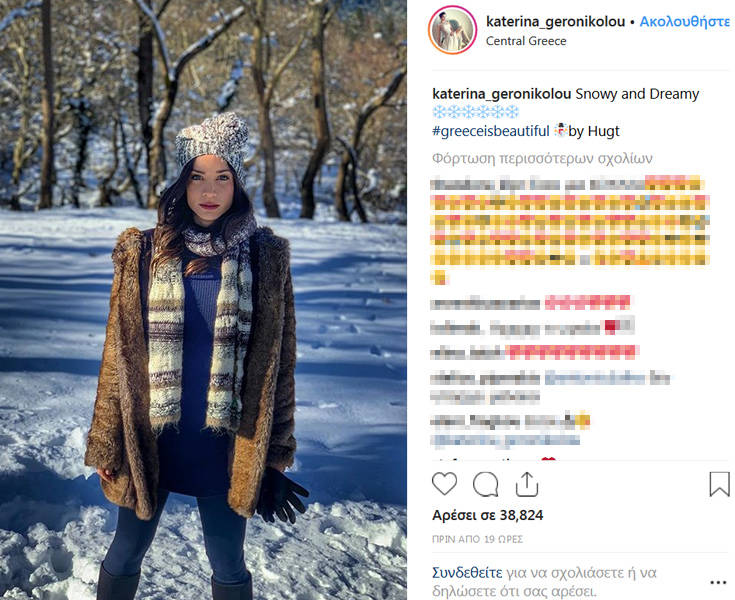Click katerina_geronikolou username in the caption

[502, 94]
